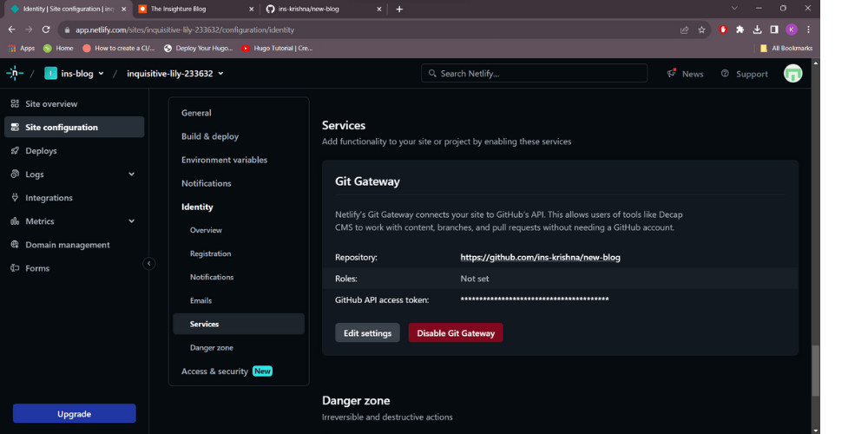Open the Chrome profile K avatar
Screen dimensions: 868x434
point(791,30)
